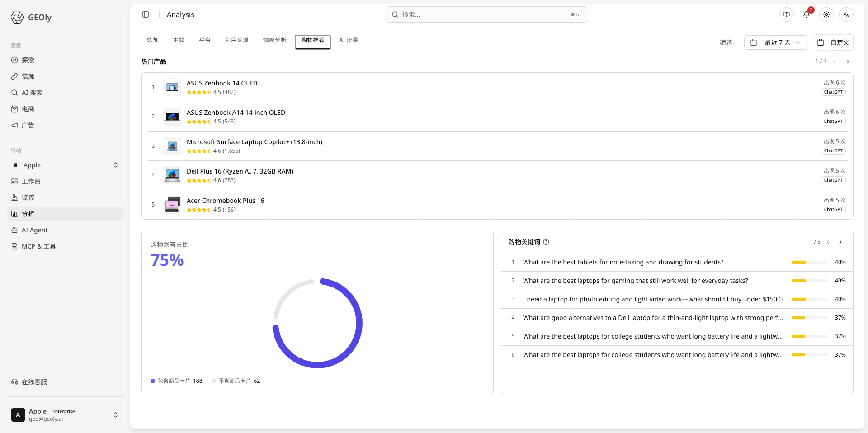
Task: Open notifications bell
Action: tap(807, 14)
